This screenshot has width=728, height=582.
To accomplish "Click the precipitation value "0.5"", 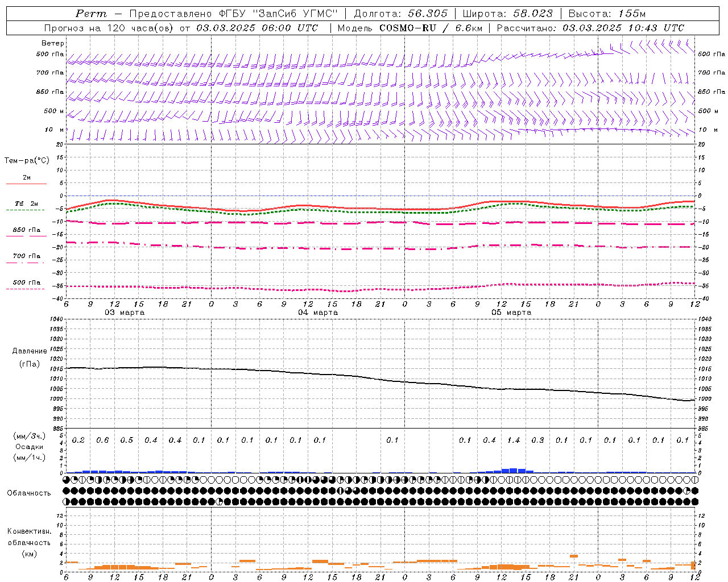I will point(127,440).
